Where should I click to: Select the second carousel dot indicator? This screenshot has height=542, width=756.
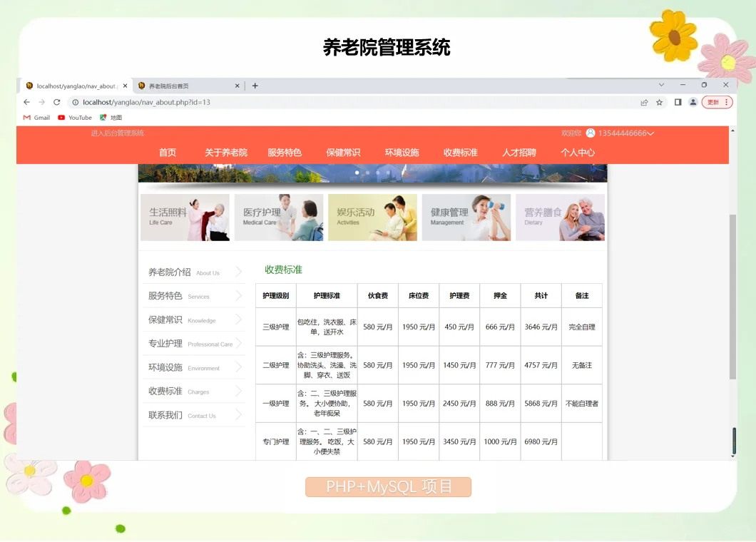367,172
